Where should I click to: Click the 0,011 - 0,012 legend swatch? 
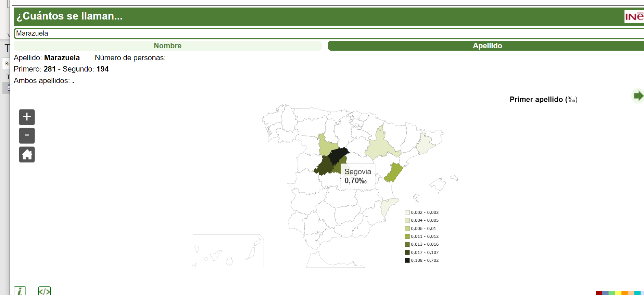[x=407, y=236]
